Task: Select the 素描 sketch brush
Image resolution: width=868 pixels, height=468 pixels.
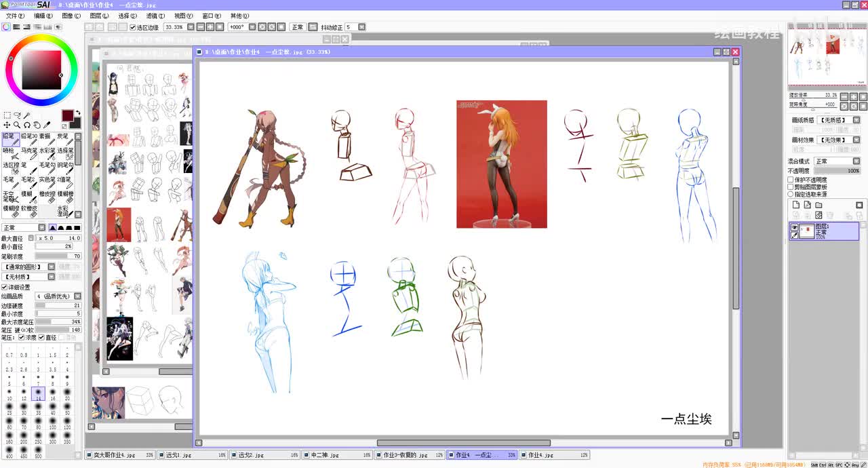Action: pos(47,140)
